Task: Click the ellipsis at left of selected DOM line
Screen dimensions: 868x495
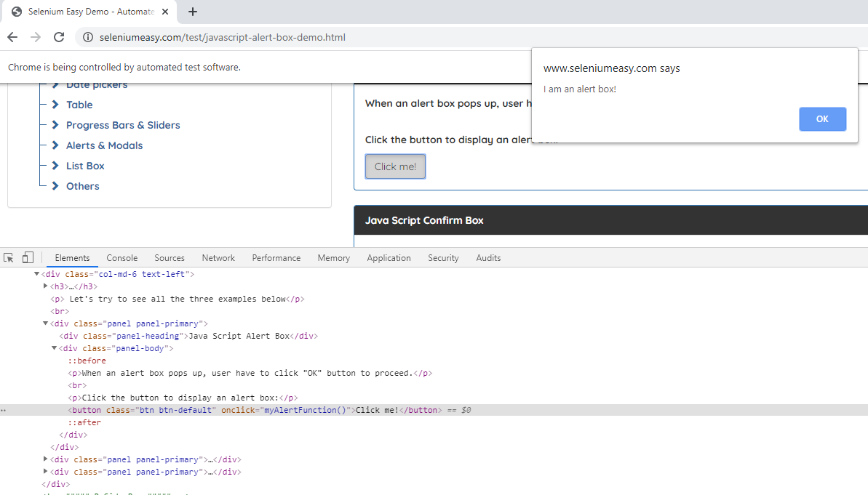Action: click(x=4, y=411)
